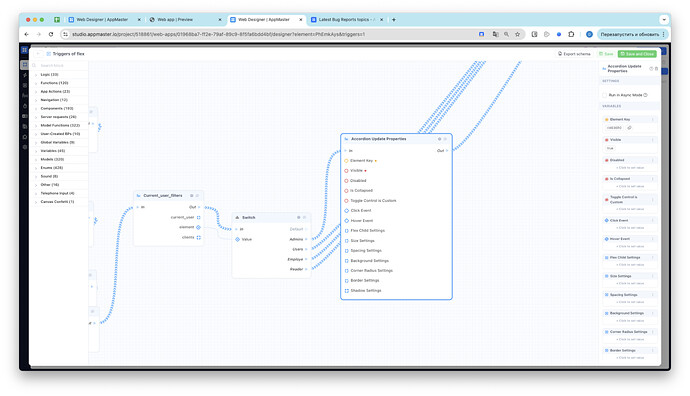
Task: Focus the Search block input field
Action: coord(60,66)
